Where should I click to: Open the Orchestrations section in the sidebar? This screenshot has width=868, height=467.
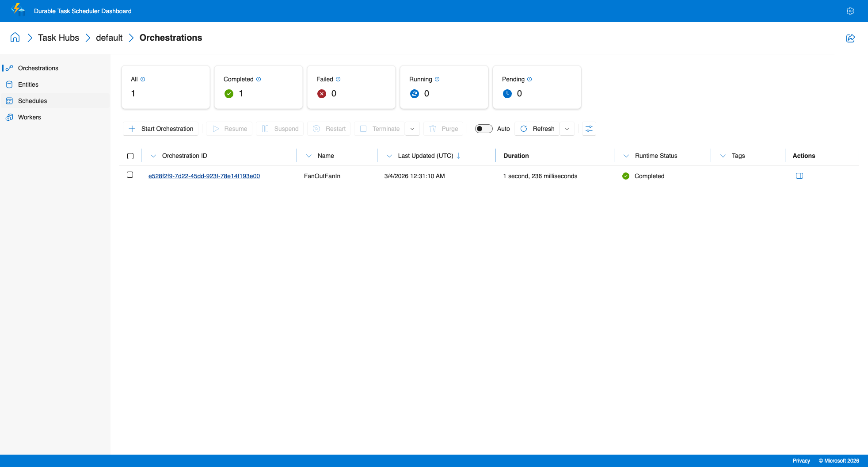[38, 68]
